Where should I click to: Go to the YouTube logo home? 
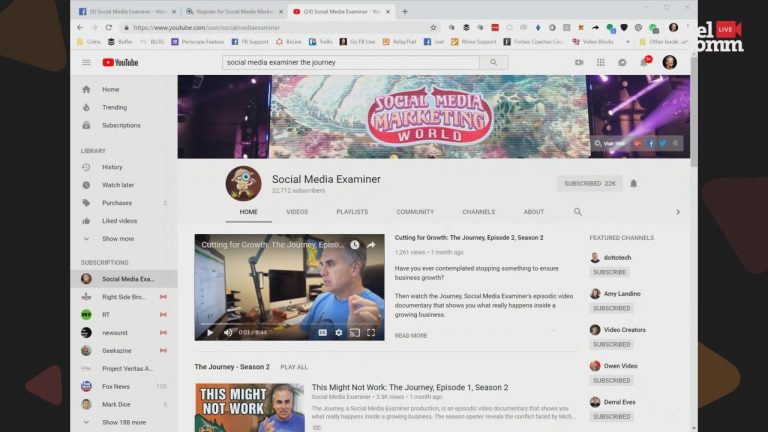coord(120,62)
